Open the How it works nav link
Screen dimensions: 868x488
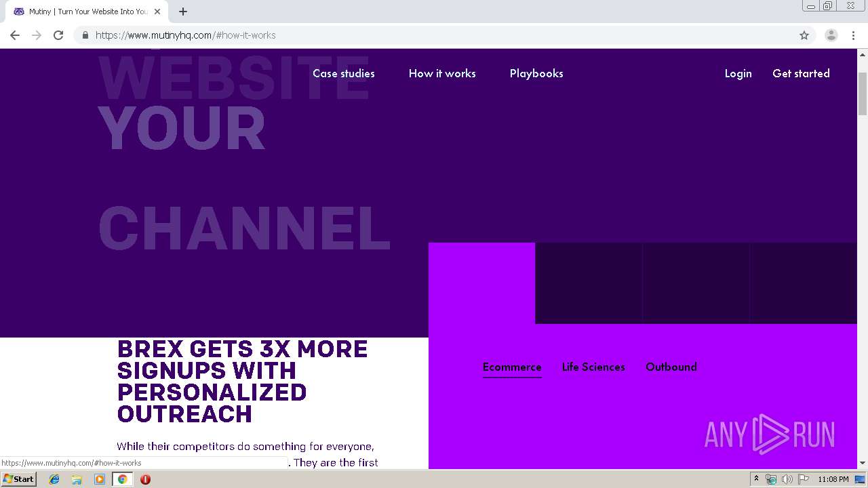[x=442, y=73]
